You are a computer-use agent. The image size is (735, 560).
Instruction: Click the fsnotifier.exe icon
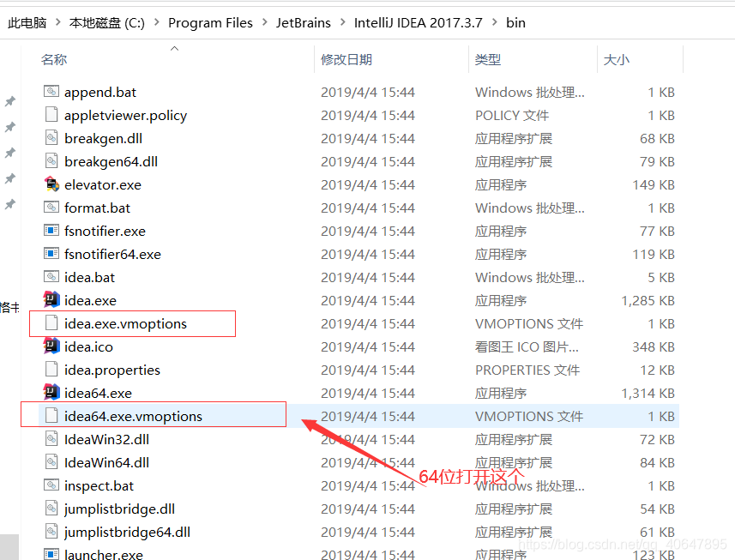(51, 231)
